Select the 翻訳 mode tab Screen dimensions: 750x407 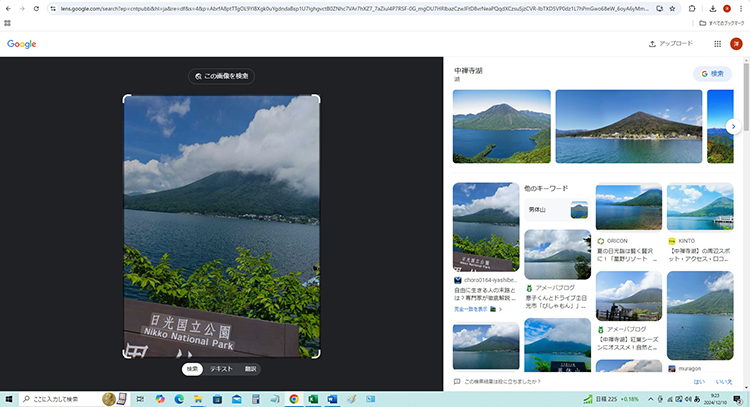pyautogui.click(x=251, y=369)
